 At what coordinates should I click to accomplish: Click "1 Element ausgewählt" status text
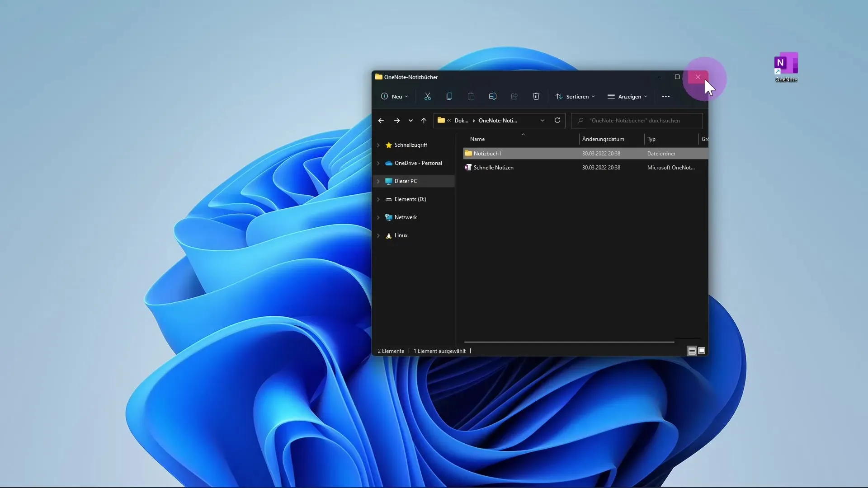click(x=439, y=351)
